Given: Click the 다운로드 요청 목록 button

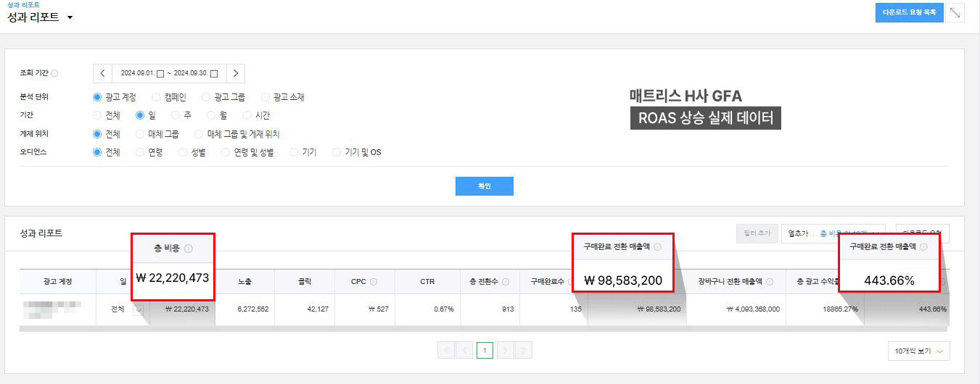Looking at the screenshot, I should coord(909,12).
